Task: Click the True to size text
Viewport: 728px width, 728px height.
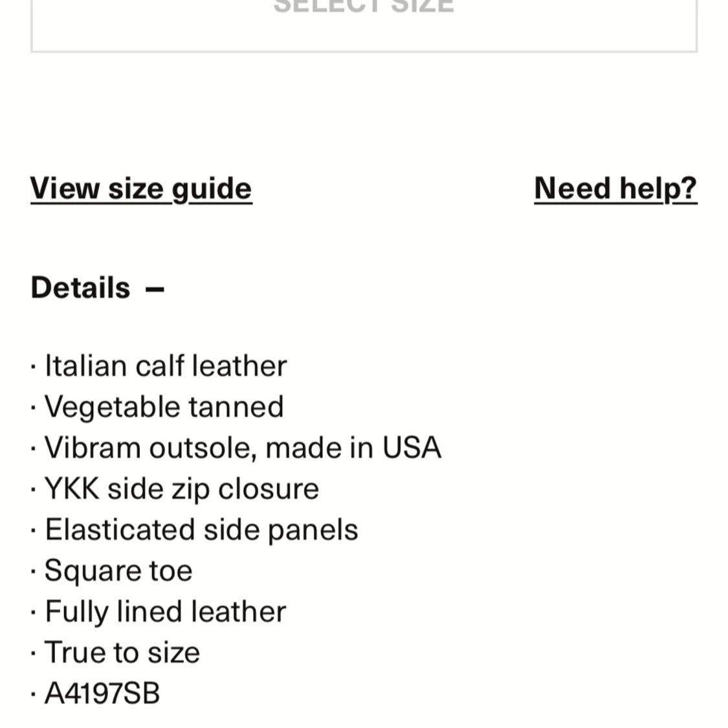Action: pos(122,652)
